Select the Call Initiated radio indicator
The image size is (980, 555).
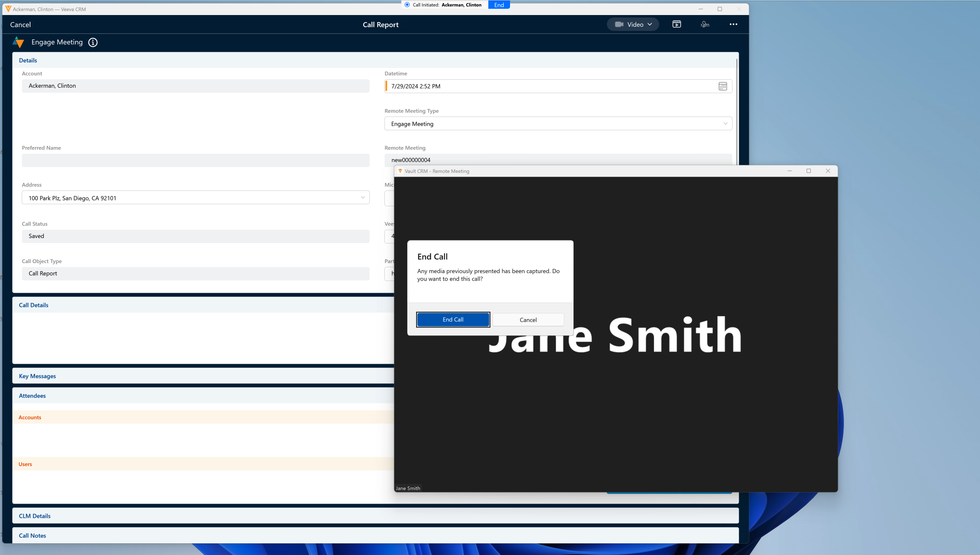point(407,5)
